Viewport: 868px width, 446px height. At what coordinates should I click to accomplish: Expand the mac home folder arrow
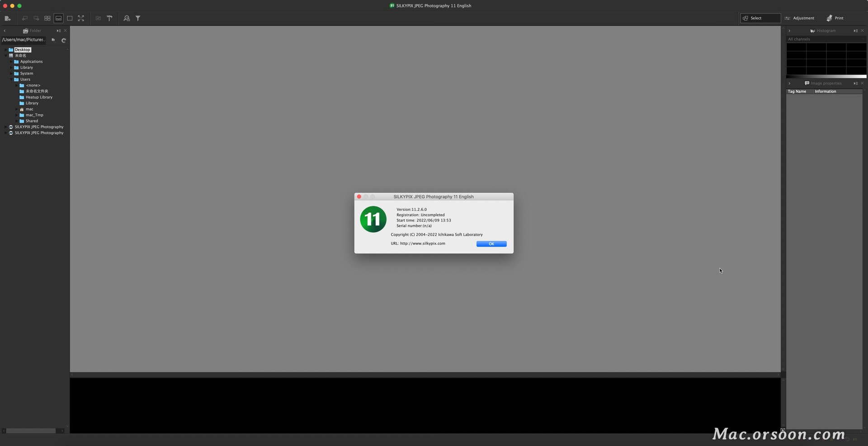17,109
